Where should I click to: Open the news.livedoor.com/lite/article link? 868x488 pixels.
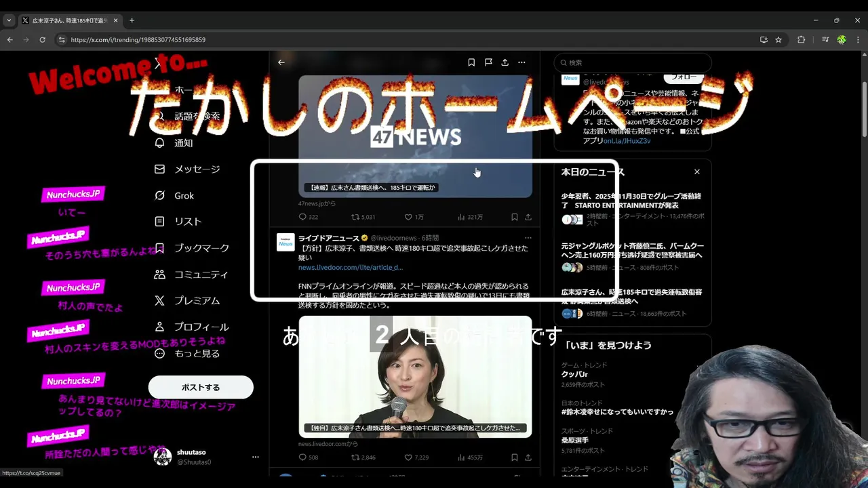point(351,267)
